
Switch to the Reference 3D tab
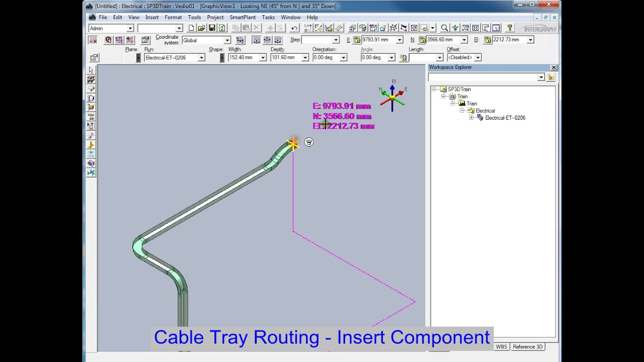coord(528,346)
